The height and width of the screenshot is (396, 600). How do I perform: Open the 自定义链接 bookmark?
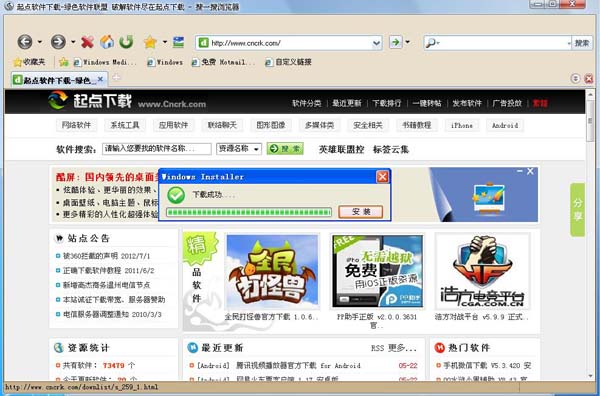pos(289,62)
